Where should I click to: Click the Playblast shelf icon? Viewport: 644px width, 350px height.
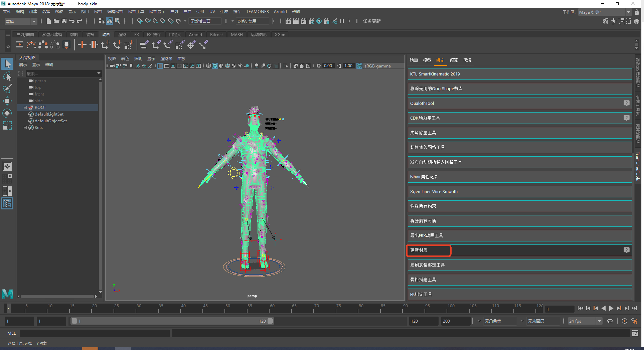point(20,45)
